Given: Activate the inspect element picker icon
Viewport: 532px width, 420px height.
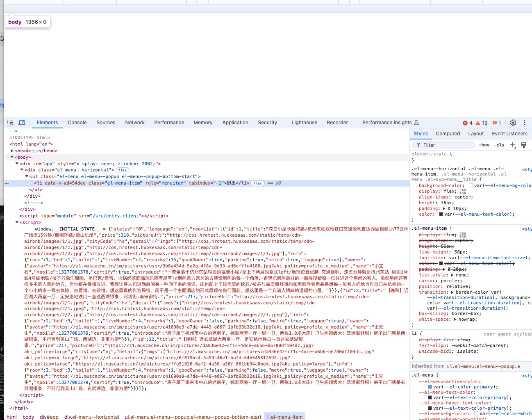Looking at the screenshot, I should [x=11, y=123].
